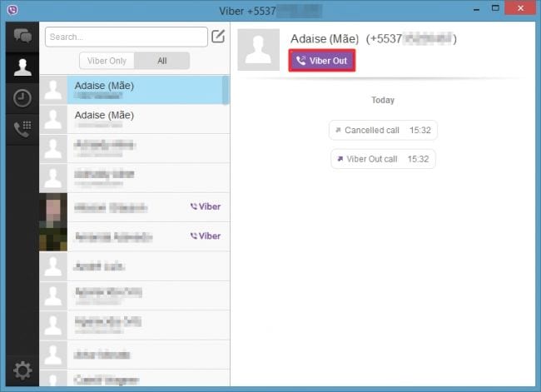Select the highlighted Adaise (Mãe) contact
The height and width of the screenshot is (392, 541).
coord(134,90)
